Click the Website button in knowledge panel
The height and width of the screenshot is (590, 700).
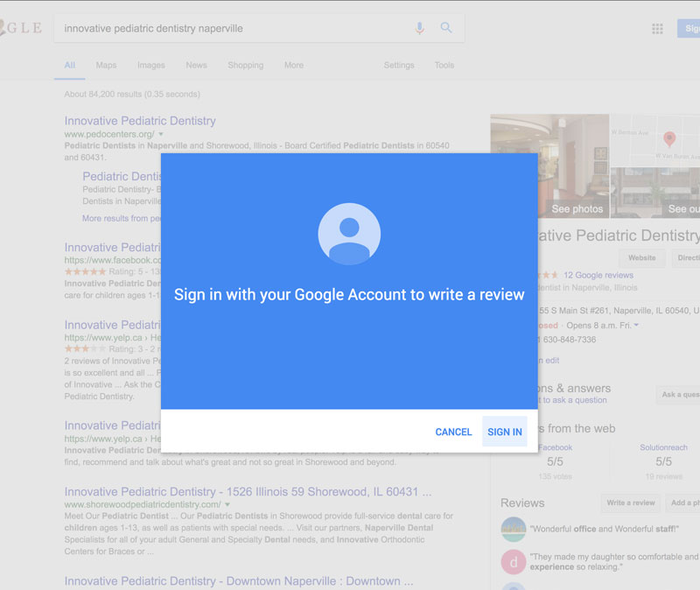641,257
